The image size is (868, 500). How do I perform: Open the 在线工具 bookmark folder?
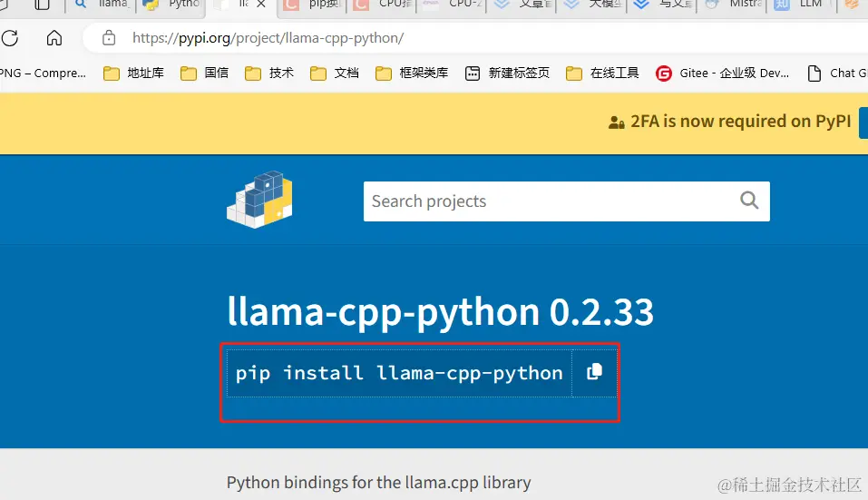[x=602, y=74]
